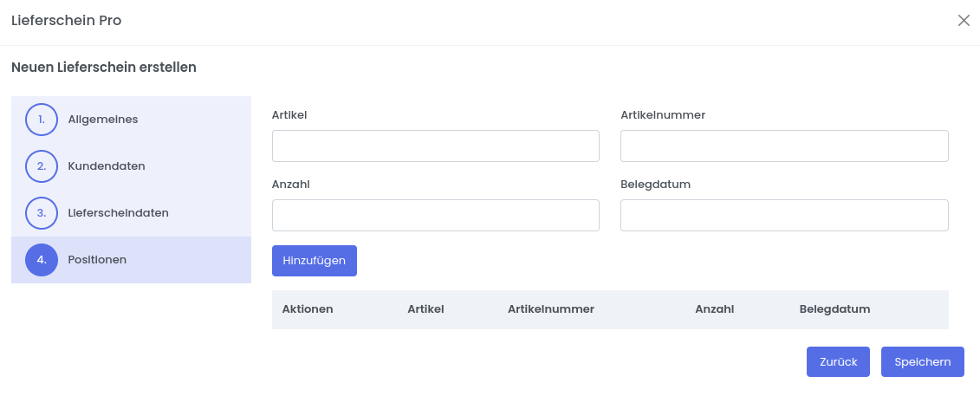Click the Belegdatum table column header

[x=834, y=309]
